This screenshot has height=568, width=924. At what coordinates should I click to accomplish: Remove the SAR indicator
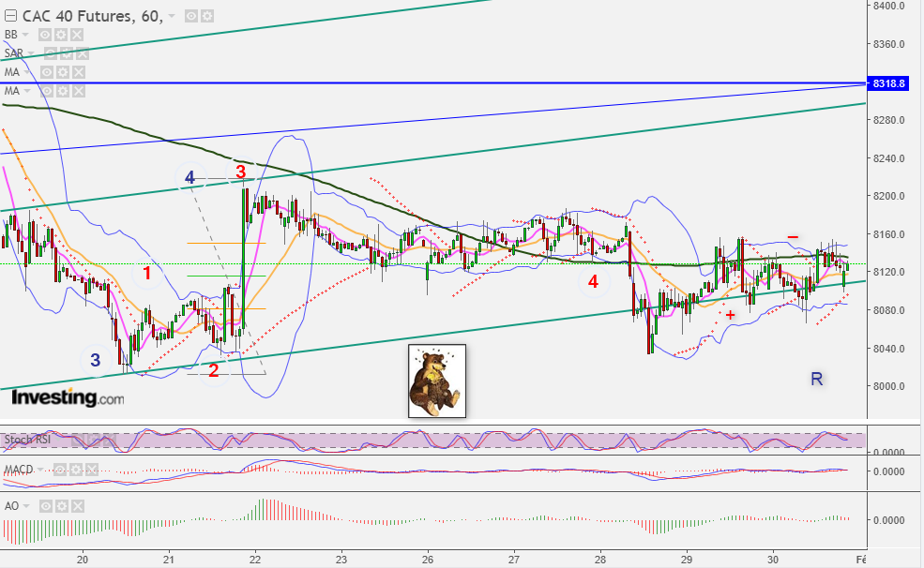(83, 54)
